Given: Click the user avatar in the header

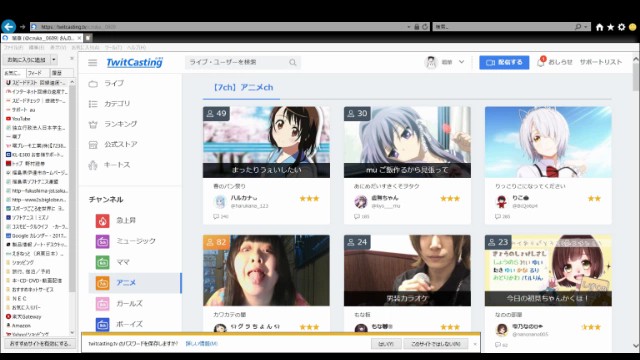Looking at the screenshot, I should (x=431, y=62).
